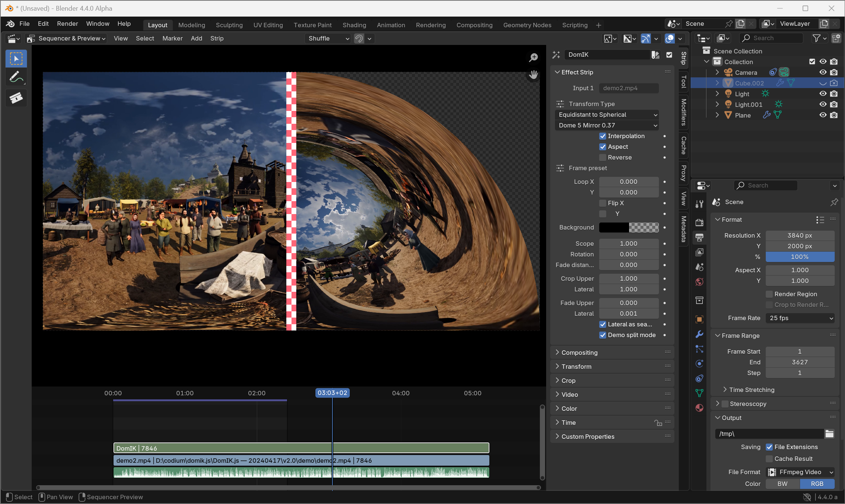Click the zoom magnifier in preview

pos(533,57)
